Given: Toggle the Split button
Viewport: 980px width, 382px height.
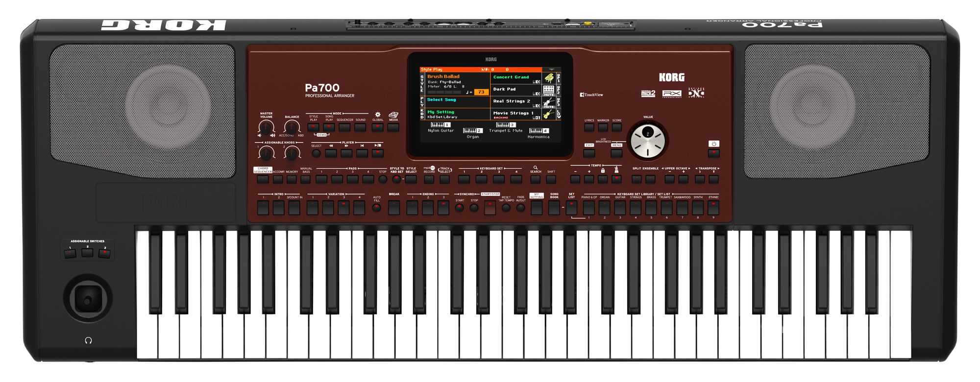Looking at the screenshot, I should tap(637, 179).
